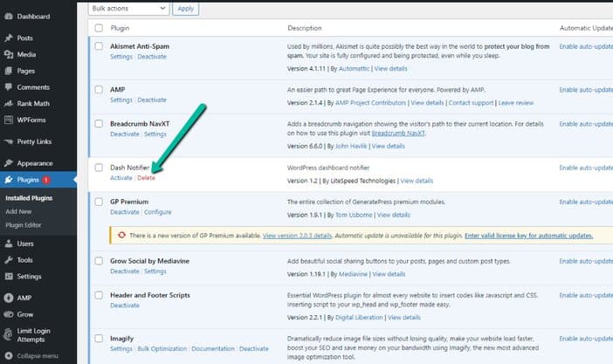Open Breadcrumb NavXT Settings link
The height and width of the screenshot is (364, 613).
155,134
